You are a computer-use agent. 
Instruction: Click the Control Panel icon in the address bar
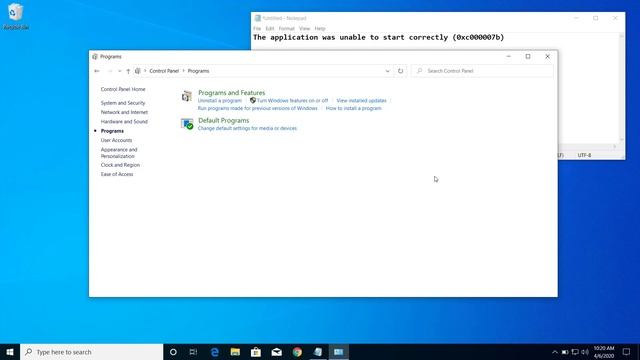click(x=138, y=71)
